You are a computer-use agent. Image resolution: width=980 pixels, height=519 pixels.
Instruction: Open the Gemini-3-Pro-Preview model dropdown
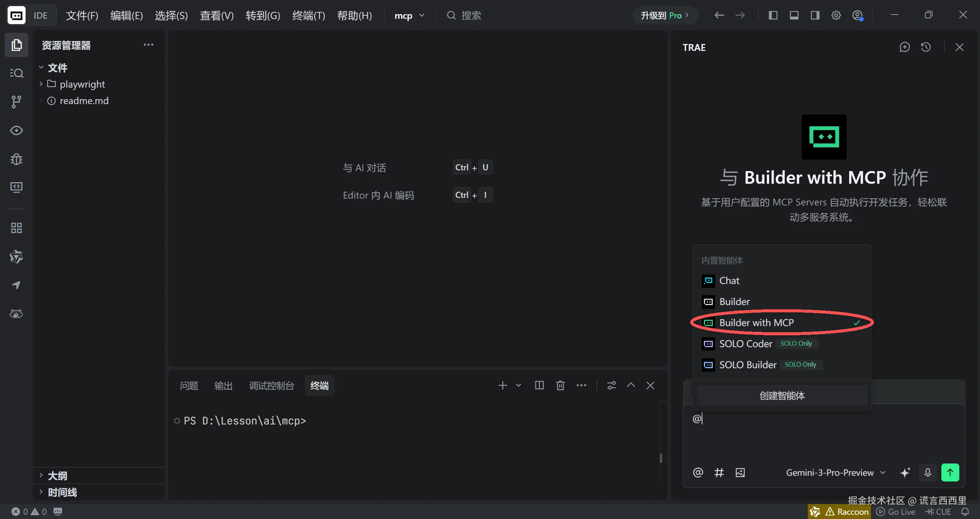[x=835, y=472]
